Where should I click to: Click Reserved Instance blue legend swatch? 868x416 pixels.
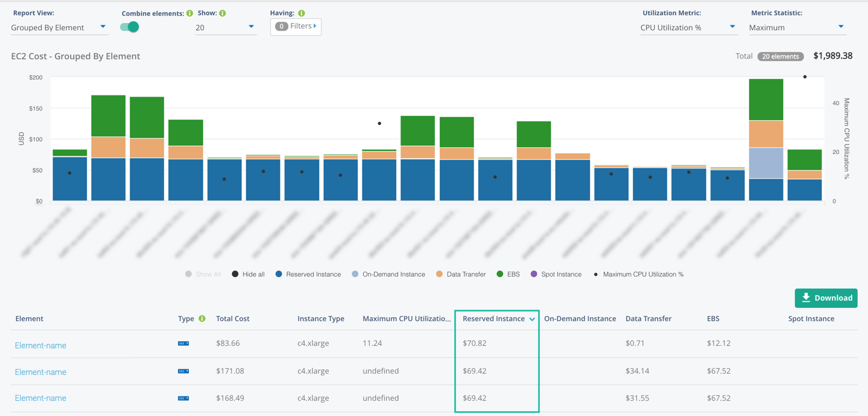point(279,274)
